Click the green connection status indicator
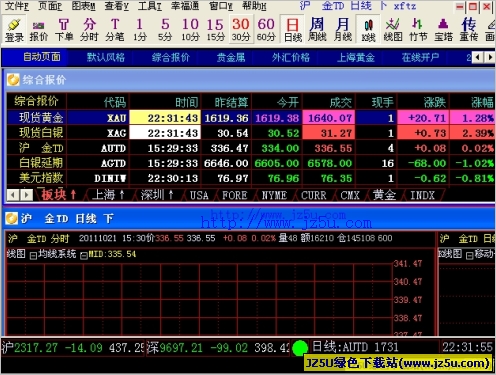496x375 pixels. 300,348
